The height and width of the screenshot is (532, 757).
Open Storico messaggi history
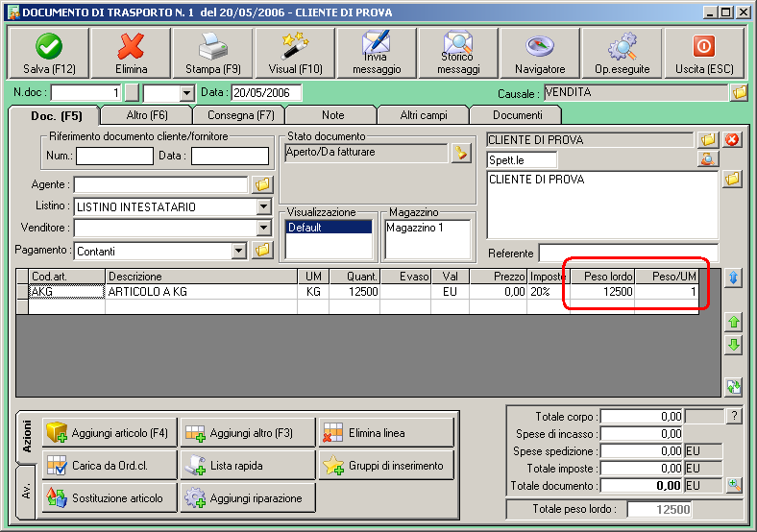(x=458, y=53)
